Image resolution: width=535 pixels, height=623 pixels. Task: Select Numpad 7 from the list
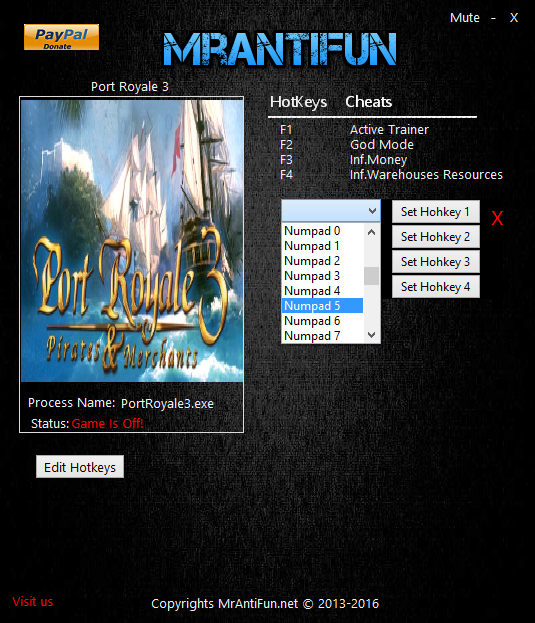[322, 336]
